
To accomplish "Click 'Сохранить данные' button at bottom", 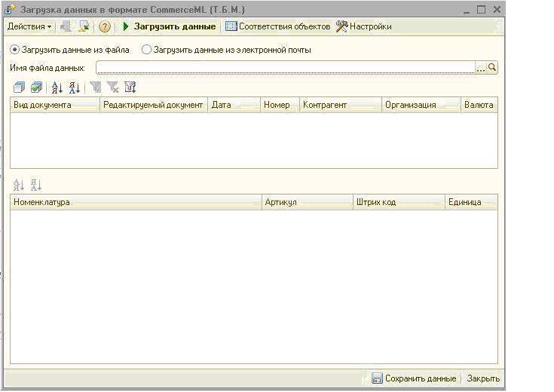I will (x=414, y=378).
